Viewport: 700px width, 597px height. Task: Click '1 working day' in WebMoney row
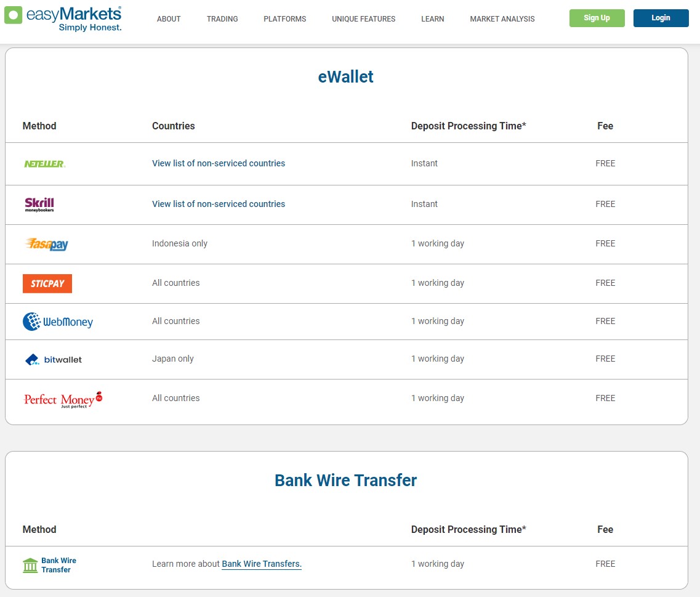(x=438, y=321)
